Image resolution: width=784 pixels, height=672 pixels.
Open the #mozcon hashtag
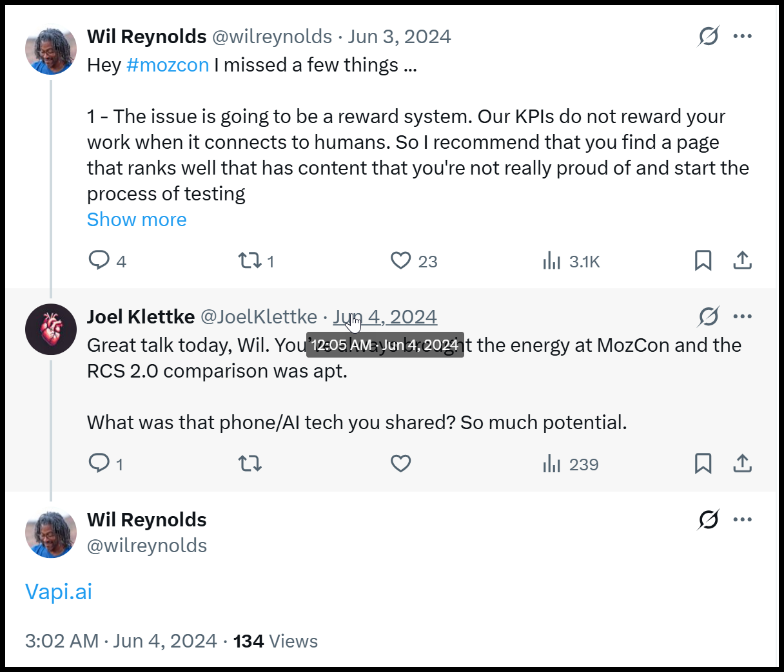tap(168, 65)
